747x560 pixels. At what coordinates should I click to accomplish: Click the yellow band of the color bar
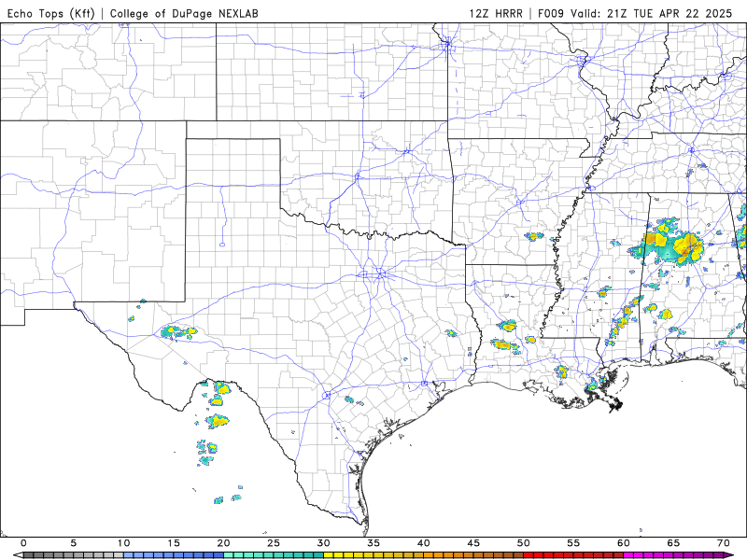click(373, 555)
